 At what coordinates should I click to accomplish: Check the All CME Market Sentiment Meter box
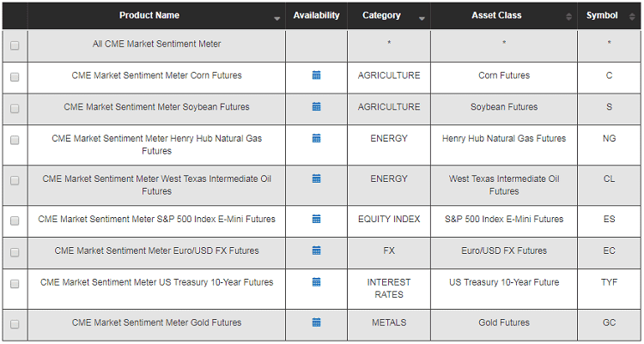point(15,45)
